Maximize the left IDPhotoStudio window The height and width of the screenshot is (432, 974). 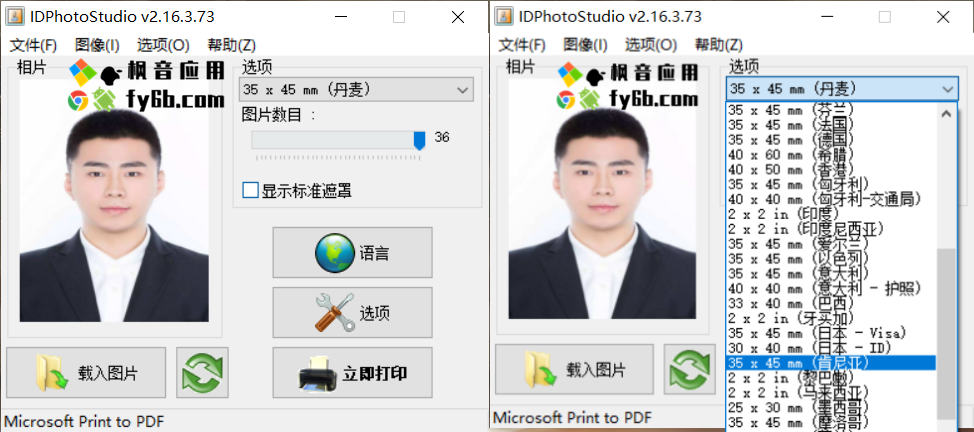click(x=399, y=17)
